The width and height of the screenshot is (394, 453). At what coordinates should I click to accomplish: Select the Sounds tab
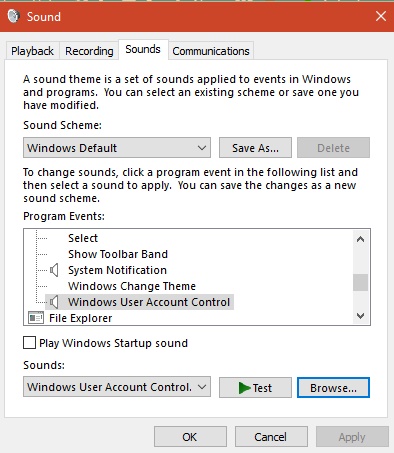(143, 50)
